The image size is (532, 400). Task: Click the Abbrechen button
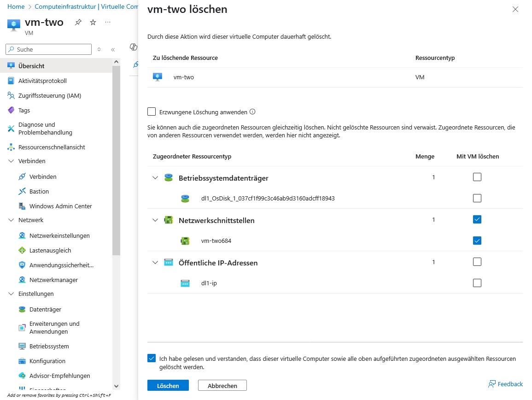coord(222,386)
